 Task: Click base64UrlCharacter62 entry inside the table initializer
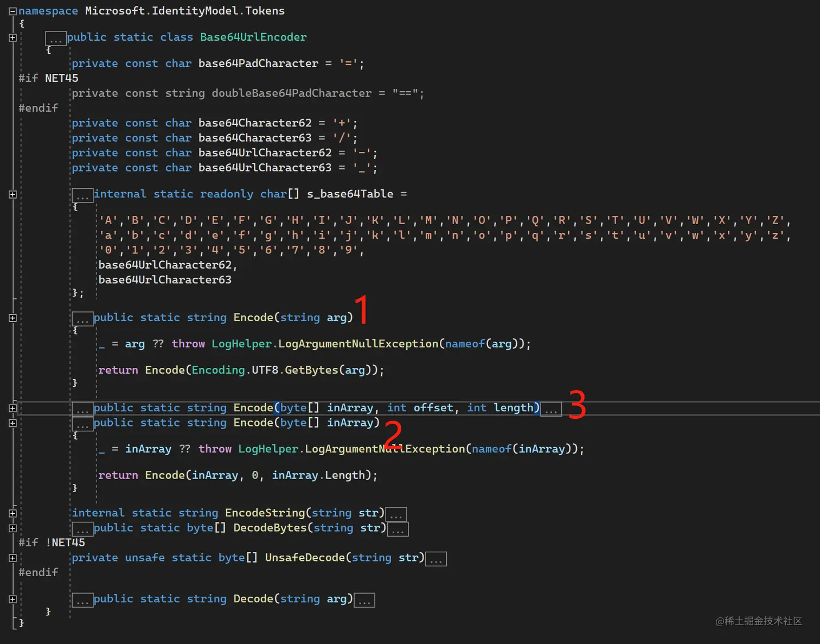pyautogui.click(x=165, y=265)
